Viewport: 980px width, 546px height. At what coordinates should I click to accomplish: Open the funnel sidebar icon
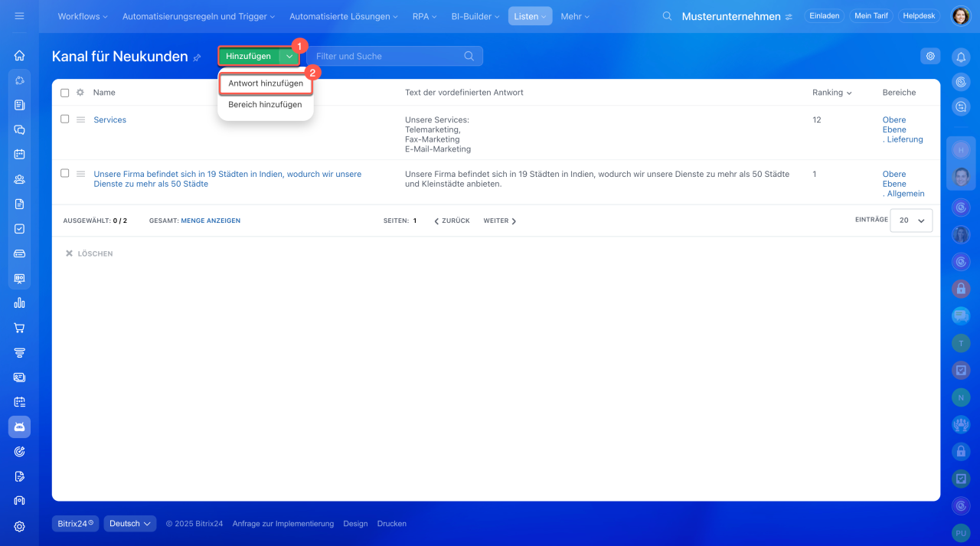19,352
